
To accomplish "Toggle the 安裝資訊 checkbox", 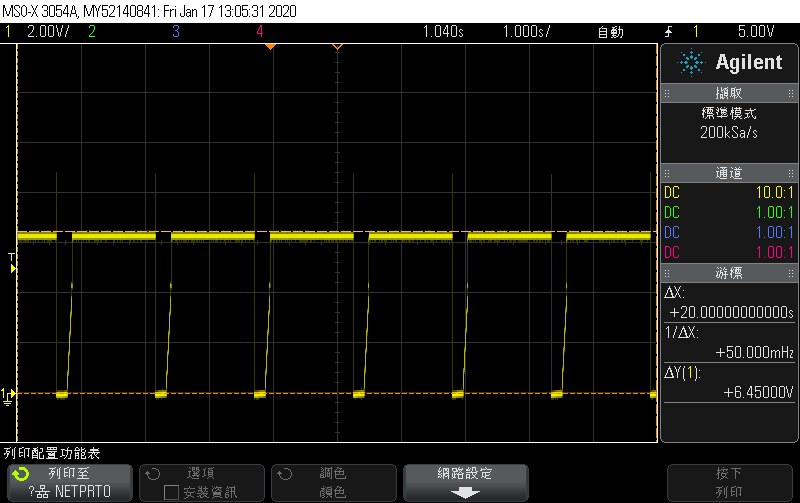I will [171, 492].
